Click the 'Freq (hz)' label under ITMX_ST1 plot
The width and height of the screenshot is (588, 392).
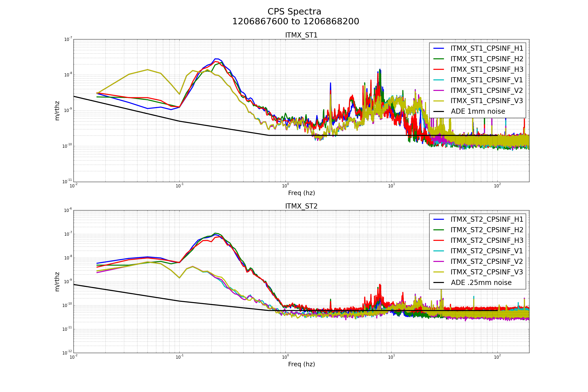(x=301, y=193)
